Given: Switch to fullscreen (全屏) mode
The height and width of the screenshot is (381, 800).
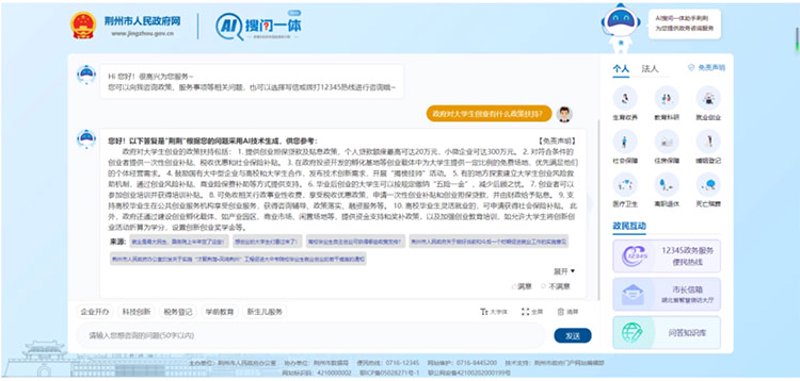Looking at the screenshot, I should coord(533,312).
